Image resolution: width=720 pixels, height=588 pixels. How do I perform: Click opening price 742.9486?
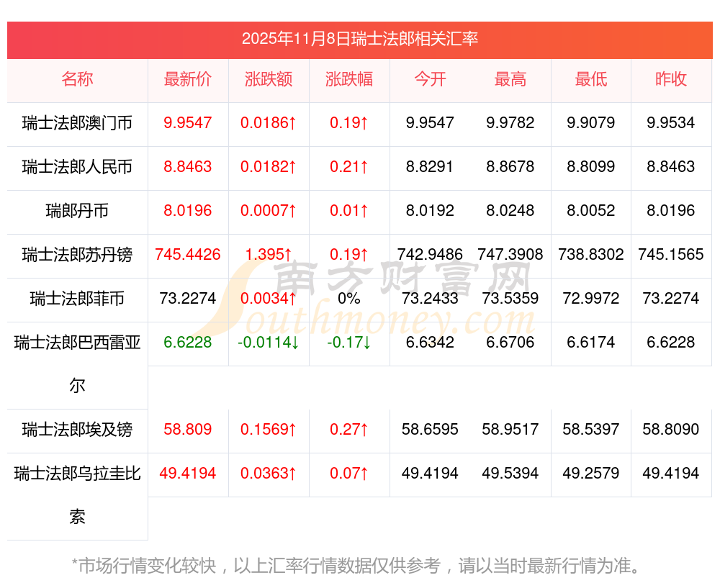coord(430,254)
